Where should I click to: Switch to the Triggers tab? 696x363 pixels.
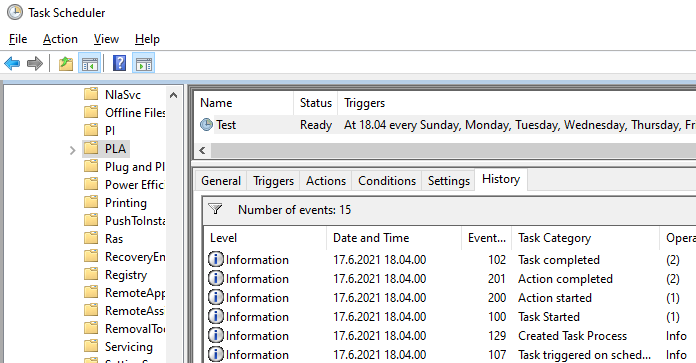273,181
